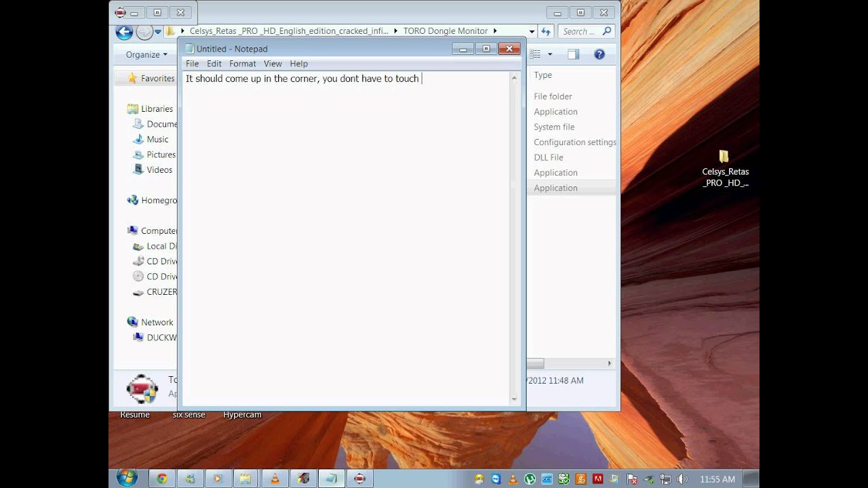This screenshot has width=868, height=488.
Task: Open the Notepad View menu
Action: point(273,64)
